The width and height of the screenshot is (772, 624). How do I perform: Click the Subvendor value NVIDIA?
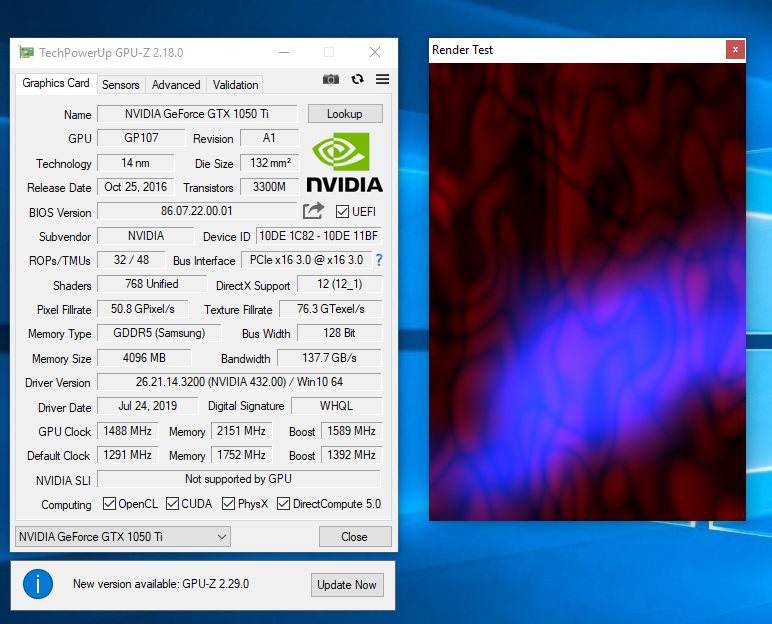(146, 235)
